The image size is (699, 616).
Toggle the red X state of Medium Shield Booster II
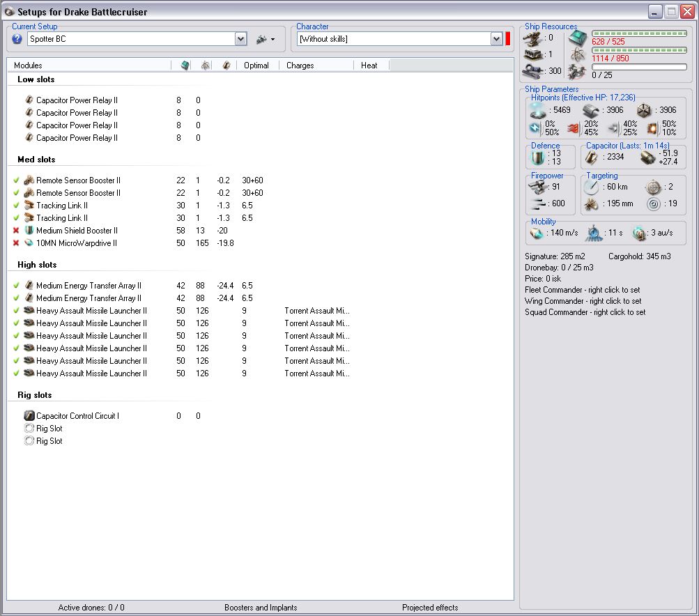(x=16, y=231)
